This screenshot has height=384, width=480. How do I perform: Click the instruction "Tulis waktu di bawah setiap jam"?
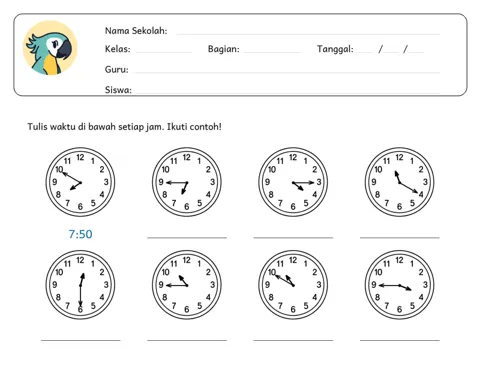coord(96,127)
